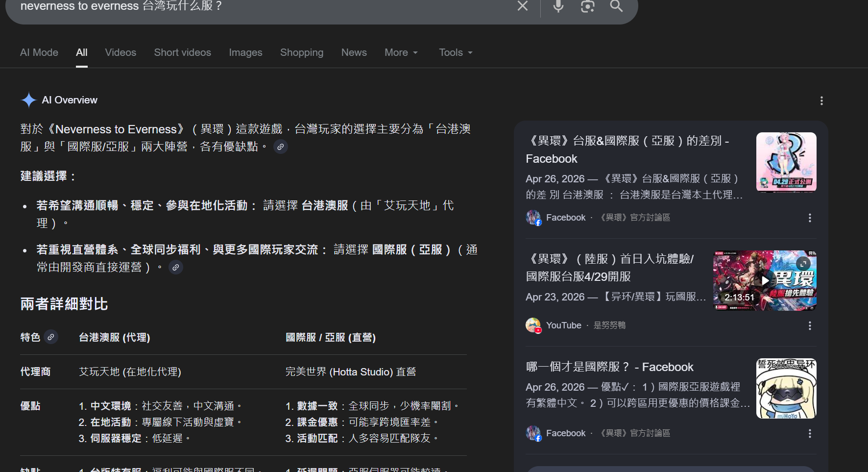Click the YouTube channel avatar icon
868x472 pixels.
[533, 325]
